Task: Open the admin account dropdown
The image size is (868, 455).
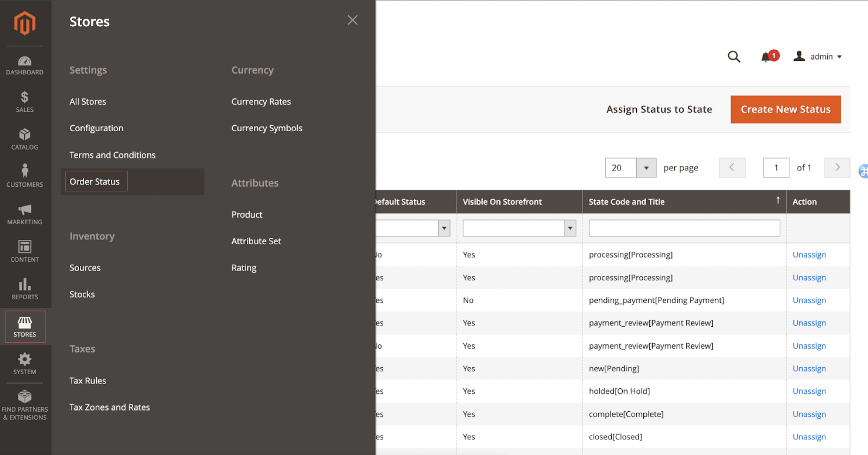Action: point(818,56)
